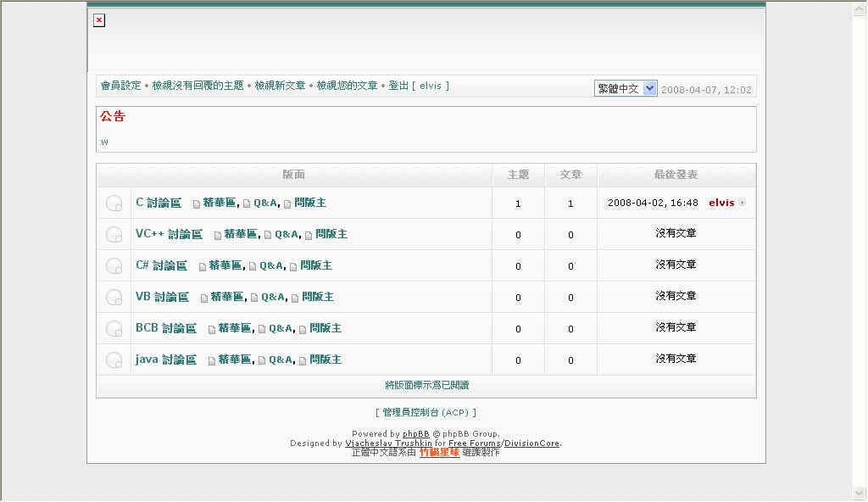Image resolution: width=868 pixels, height=502 pixels.
Task: Click the 公告 announcement heading
Action: pyautogui.click(x=113, y=116)
